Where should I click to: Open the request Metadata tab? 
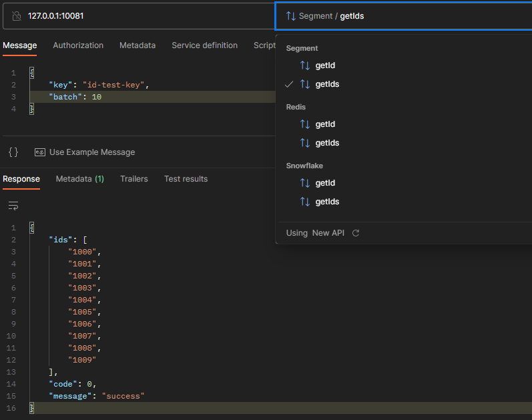pos(138,45)
